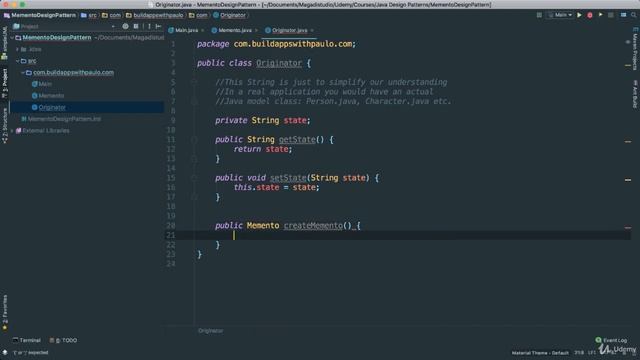Viewport: 640px width, 360px height.
Task: Fold getState method at line 11
Action: pyautogui.click(x=194, y=140)
